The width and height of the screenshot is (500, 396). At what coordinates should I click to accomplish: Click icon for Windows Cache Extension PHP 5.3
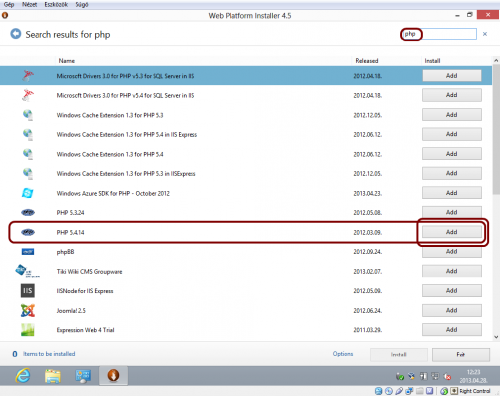pos(28,115)
